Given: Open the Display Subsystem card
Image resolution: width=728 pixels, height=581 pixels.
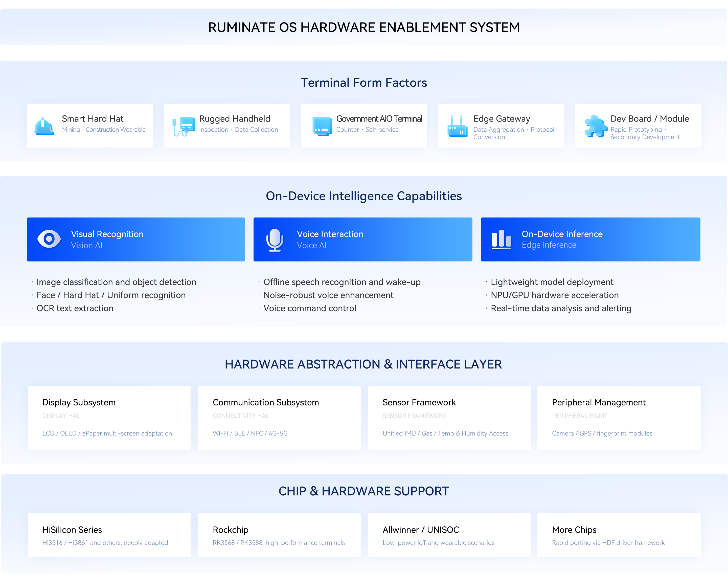Looking at the screenshot, I should click(x=109, y=418).
